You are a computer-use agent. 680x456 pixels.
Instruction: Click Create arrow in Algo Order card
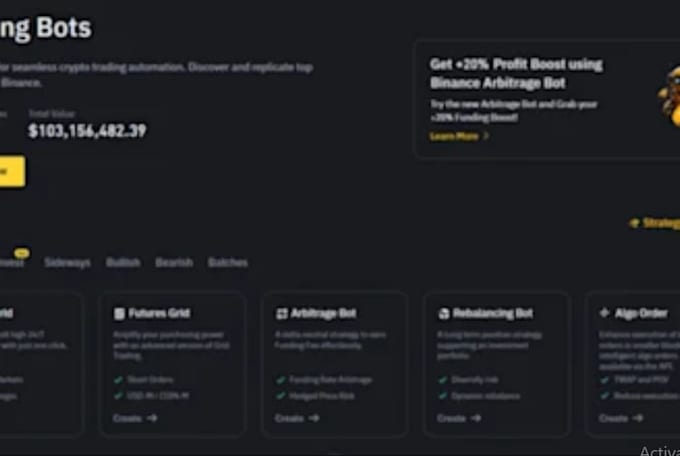[x=638, y=418]
